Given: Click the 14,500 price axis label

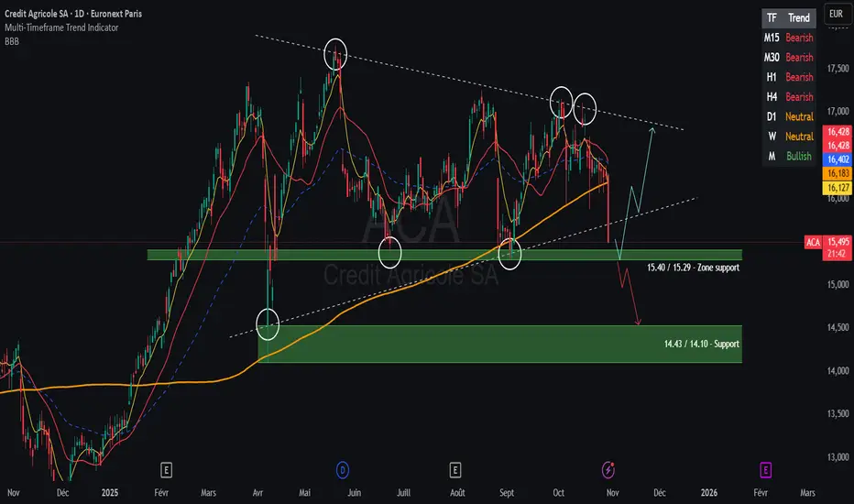Looking at the screenshot, I should point(838,327).
